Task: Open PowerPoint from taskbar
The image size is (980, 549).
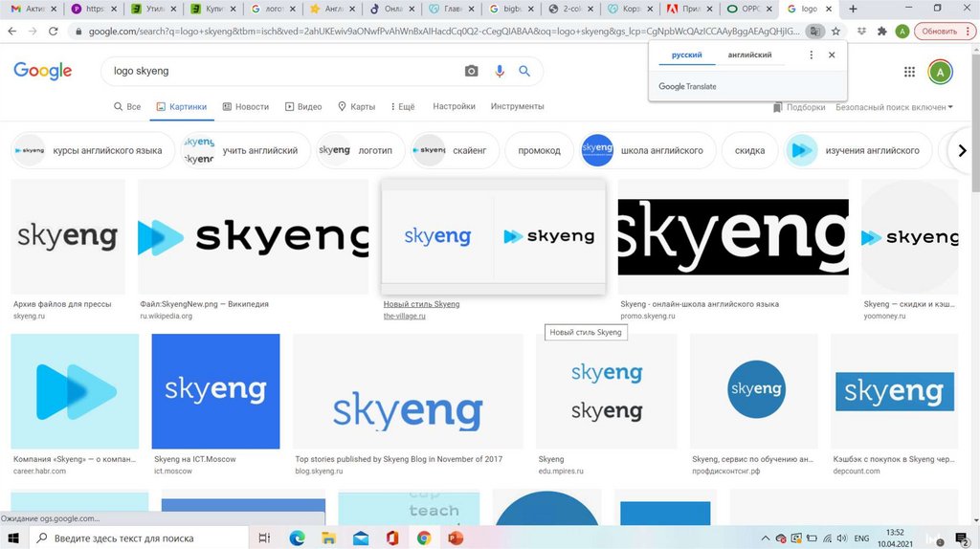Action: [456, 538]
